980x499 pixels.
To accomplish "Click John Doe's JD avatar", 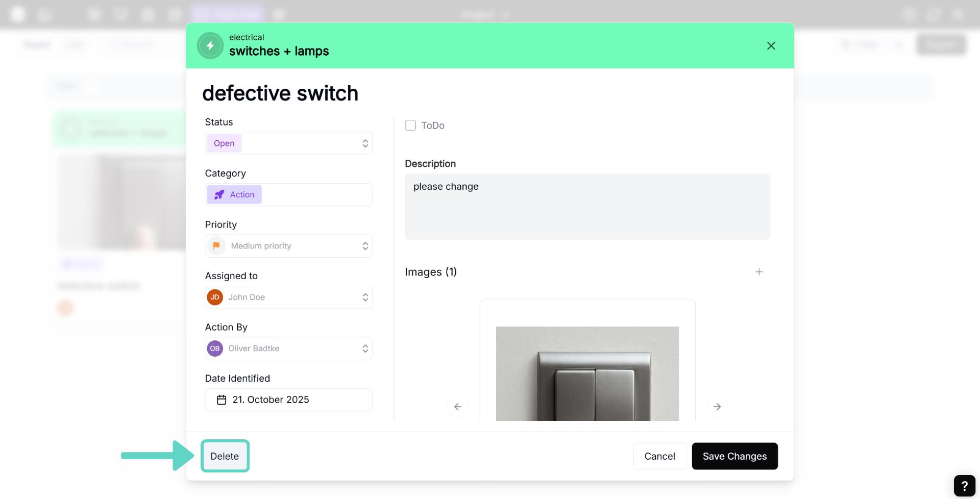I will pyautogui.click(x=215, y=297).
